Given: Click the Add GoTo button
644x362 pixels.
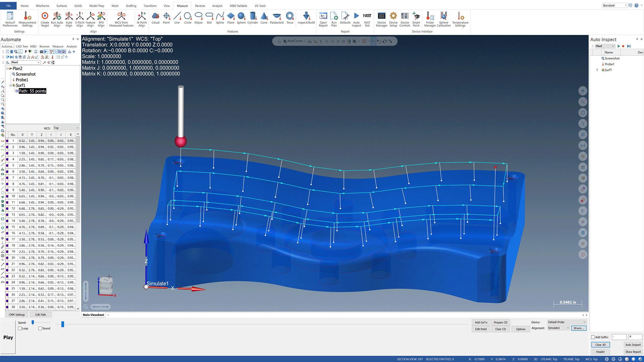Looking at the screenshot, I should pos(481,322).
